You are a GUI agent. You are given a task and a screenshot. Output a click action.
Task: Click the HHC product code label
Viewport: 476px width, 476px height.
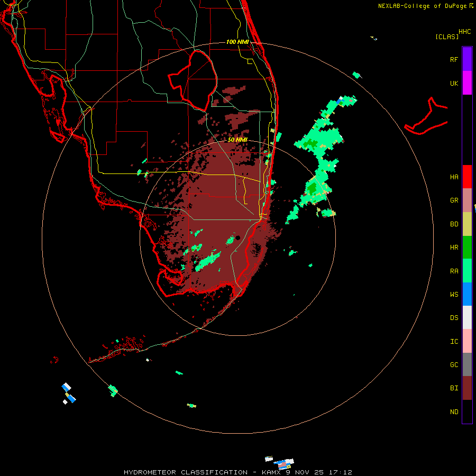464,32
